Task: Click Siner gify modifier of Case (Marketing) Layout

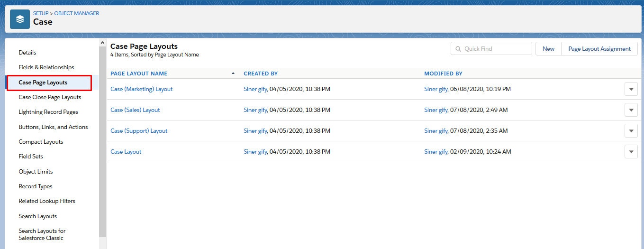Action: coord(436,89)
